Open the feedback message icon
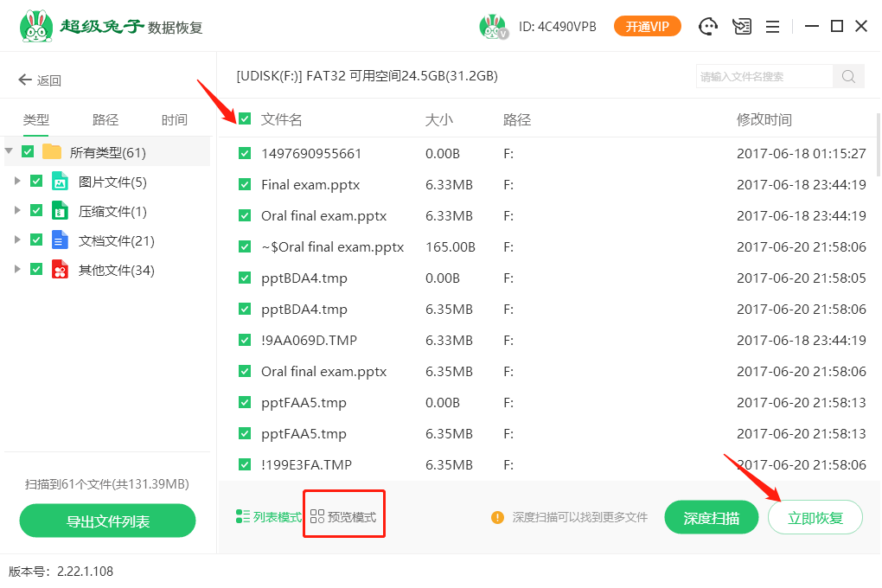882x588 pixels. pos(741,27)
